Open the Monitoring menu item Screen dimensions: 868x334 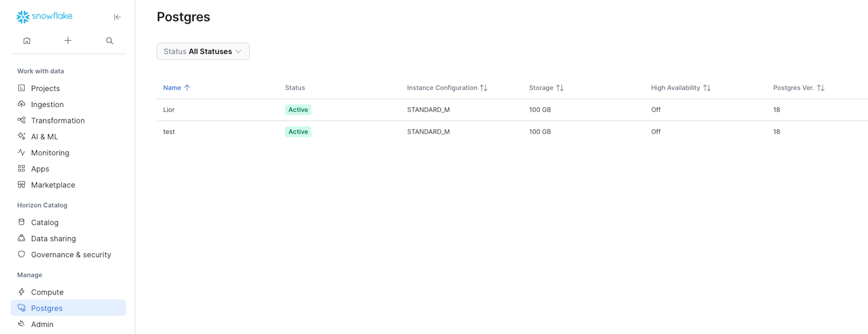tap(68, 152)
